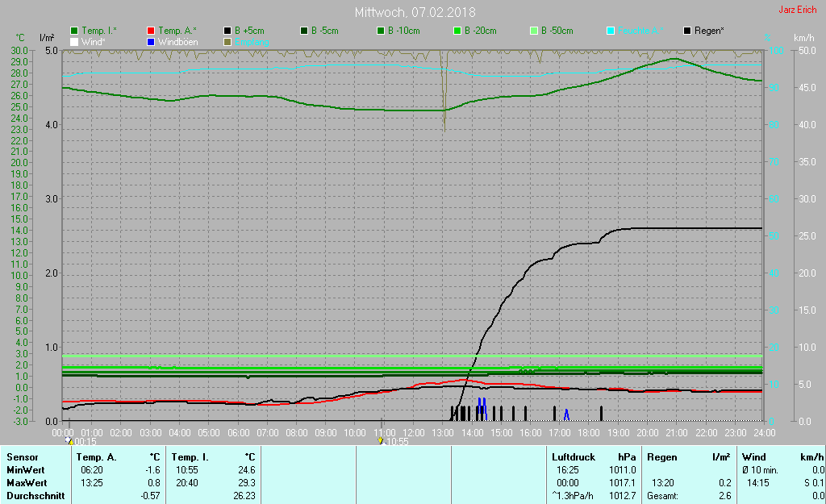Click the red Temp. A. legend swatch

click(152, 31)
